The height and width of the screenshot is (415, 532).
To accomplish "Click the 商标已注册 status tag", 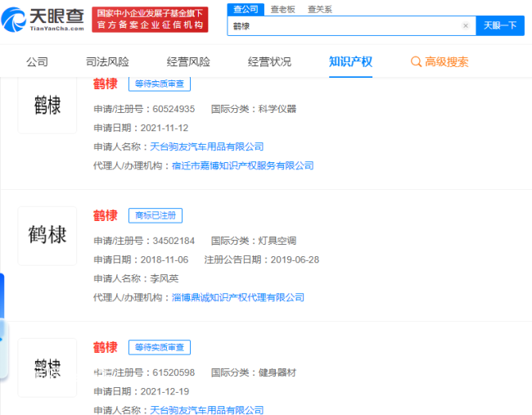I will (x=156, y=215).
